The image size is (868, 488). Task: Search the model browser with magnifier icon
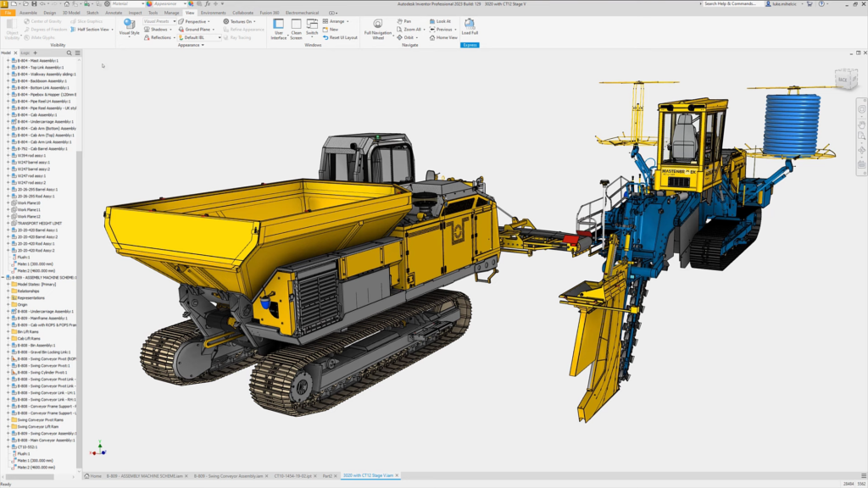pos(70,53)
